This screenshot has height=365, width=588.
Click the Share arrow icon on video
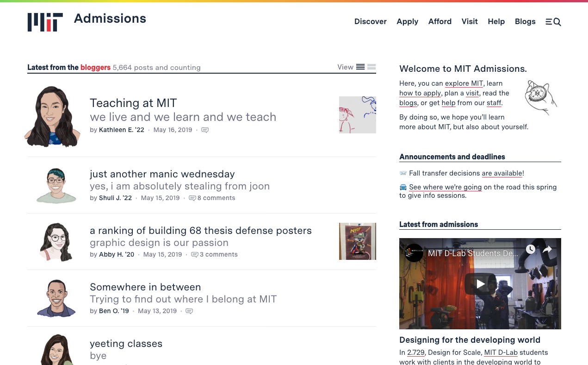[547, 249]
